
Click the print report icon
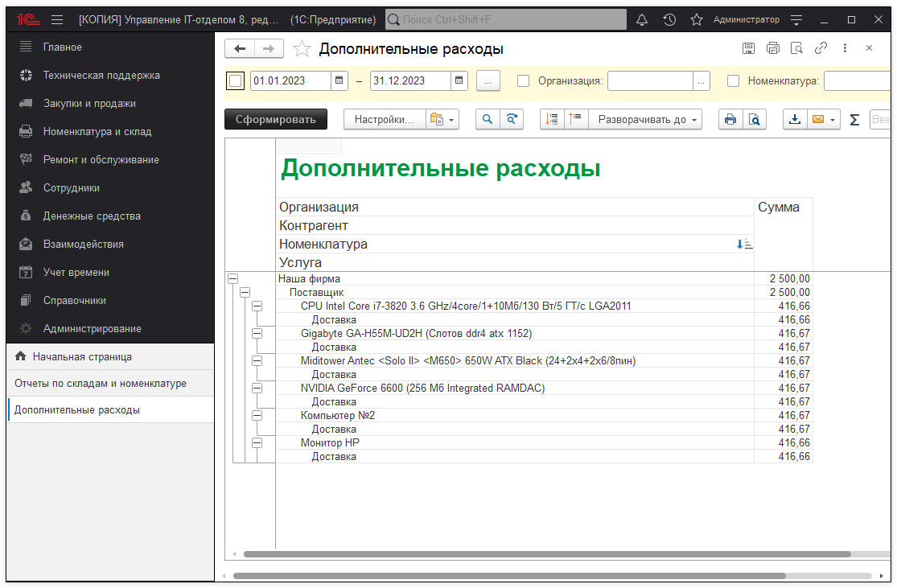730,119
